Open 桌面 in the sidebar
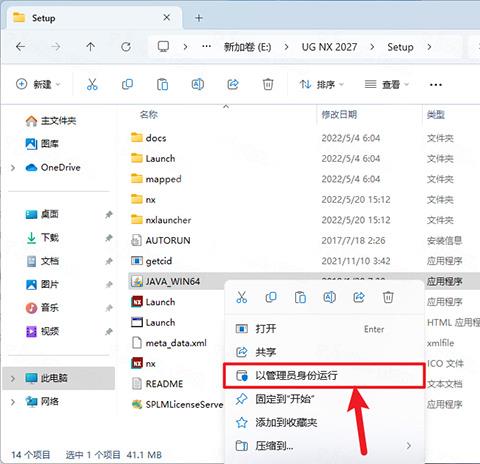This screenshot has height=464, width=480. [x=42, y=214]
